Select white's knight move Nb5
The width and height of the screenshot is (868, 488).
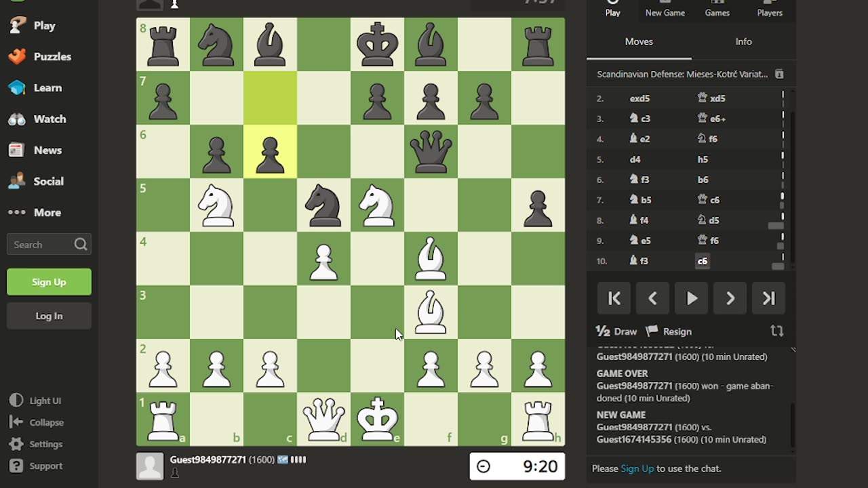tap(640, 200)
